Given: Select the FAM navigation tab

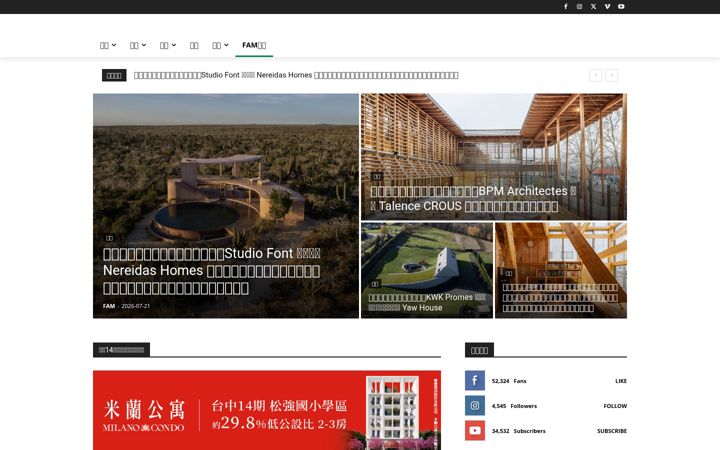Looking at the screenshot, I should pos(254,45).
